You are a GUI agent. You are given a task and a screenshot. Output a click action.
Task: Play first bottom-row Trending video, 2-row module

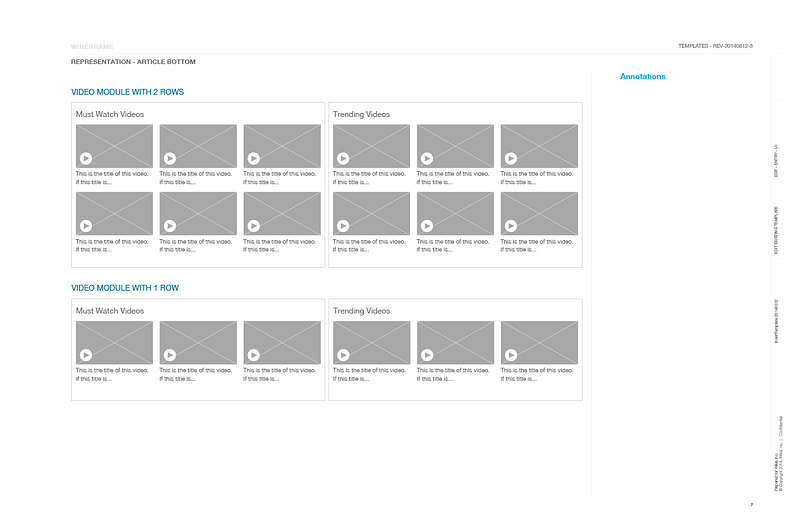point(343,226)
